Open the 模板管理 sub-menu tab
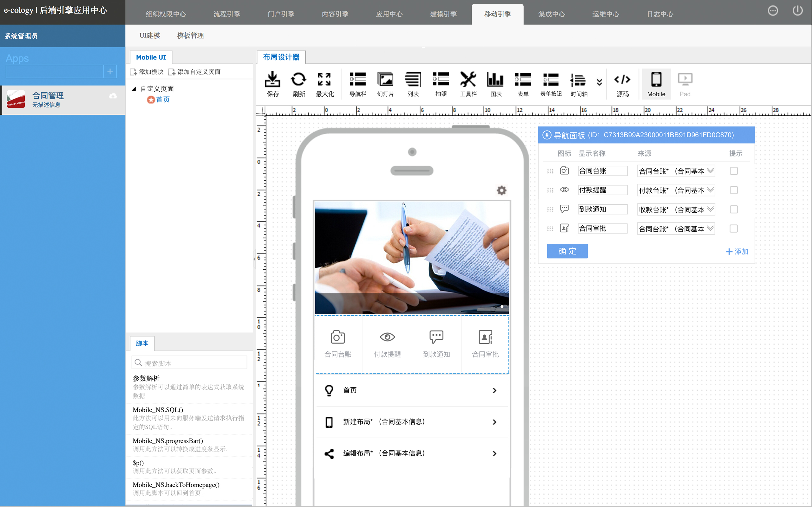Screen dimensions: 812x507 [x=190, y=35]
